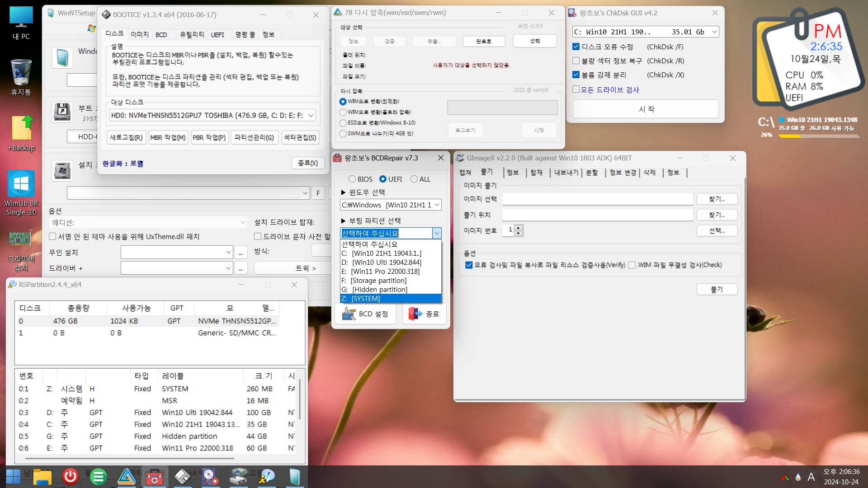Open the BOOTICE diamond icon in taskbar
868x488 pixels.
183,476
